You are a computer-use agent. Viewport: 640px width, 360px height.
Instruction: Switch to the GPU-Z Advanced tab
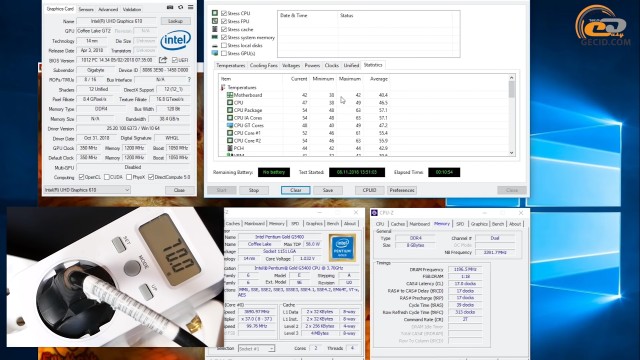(108, 9)
